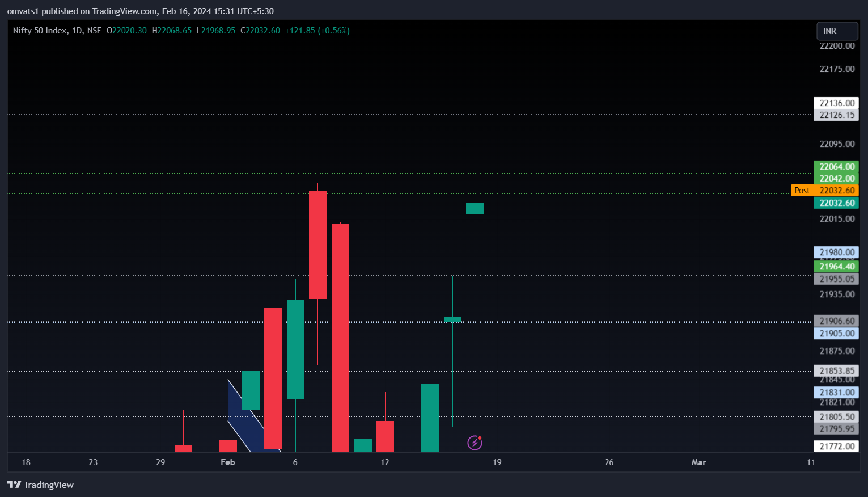Click the 29 date on time axis
Viewport: 868px width, 497px height.
pos(160,462)
